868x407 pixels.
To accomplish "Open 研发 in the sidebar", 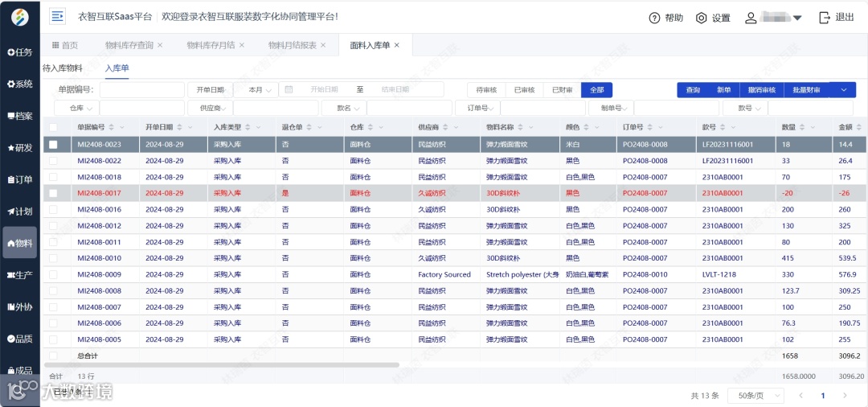I will tap(20, 148).
